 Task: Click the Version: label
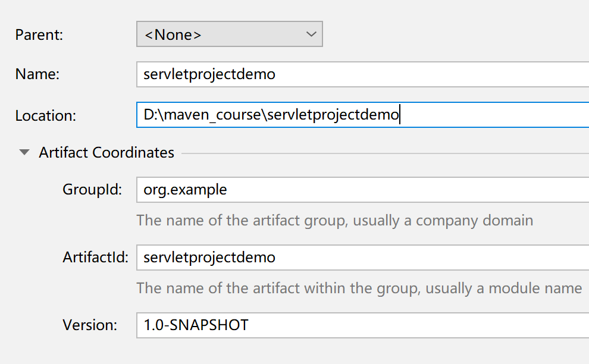(x=90, y=325)
